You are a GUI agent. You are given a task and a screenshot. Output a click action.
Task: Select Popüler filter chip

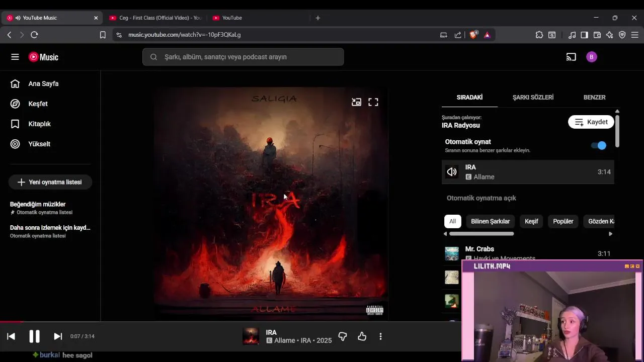[563, 221]
